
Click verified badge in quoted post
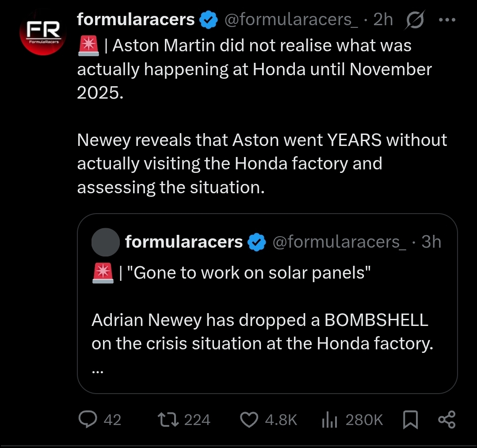pos(257,242)
